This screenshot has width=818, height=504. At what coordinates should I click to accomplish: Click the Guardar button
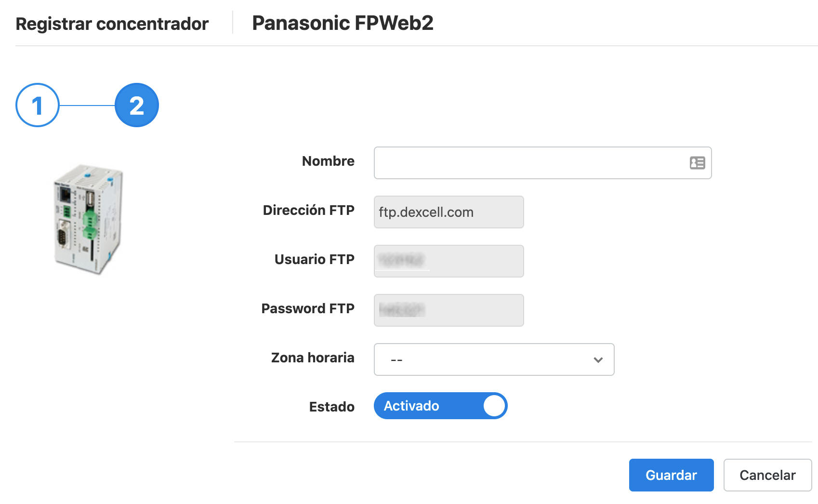click(x=671, y=475)
